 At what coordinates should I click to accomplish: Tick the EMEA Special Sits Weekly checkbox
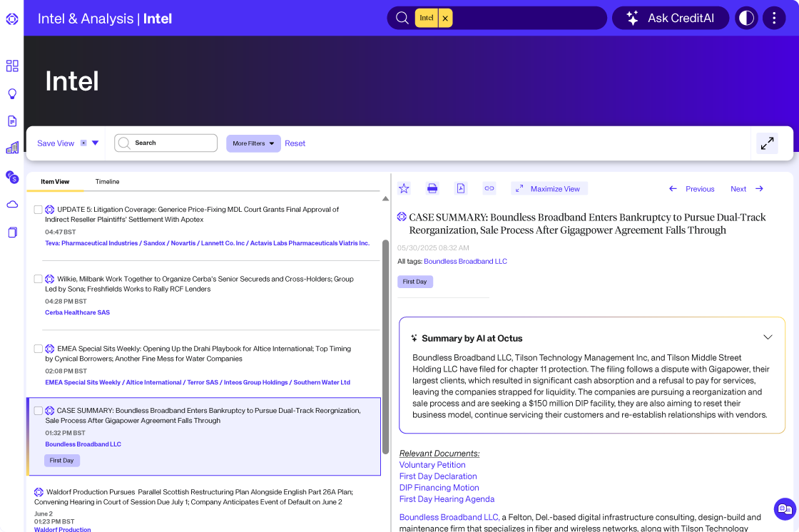39,349
